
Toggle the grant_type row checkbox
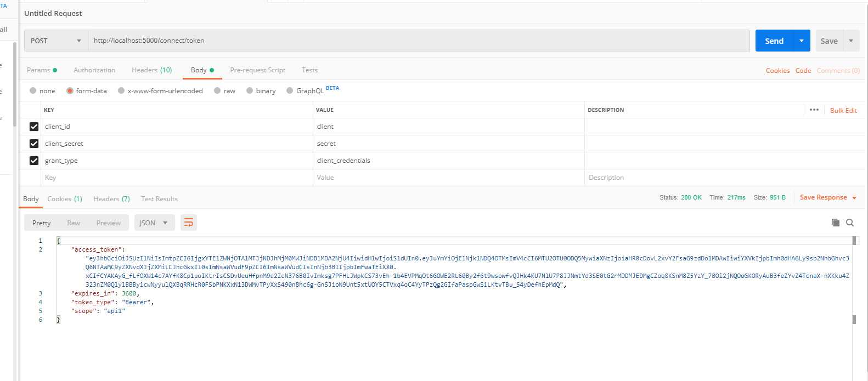34,161
